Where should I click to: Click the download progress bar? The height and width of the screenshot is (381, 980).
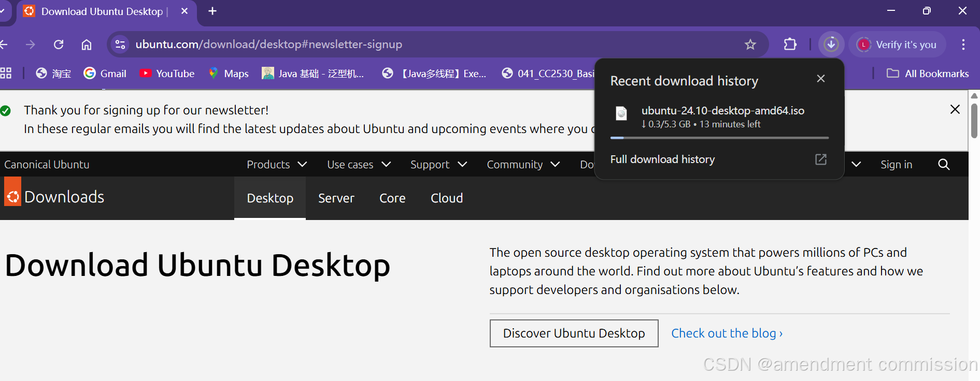(x=719, y=138)
